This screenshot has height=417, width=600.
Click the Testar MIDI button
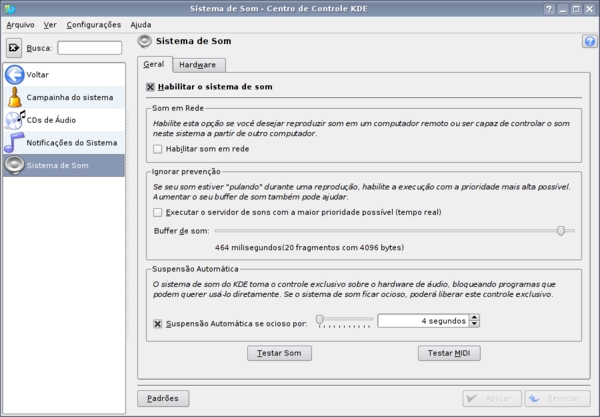[x=449, y=353]
